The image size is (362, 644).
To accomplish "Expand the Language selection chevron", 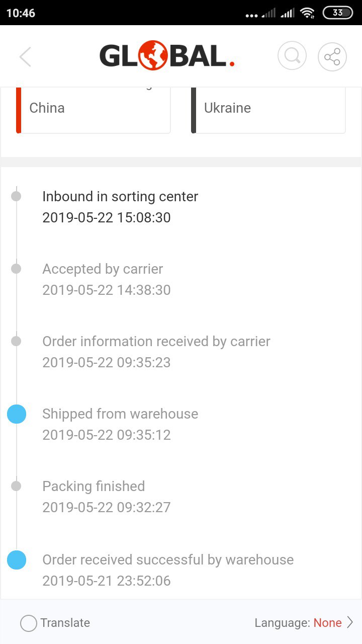I will point(350,623).
